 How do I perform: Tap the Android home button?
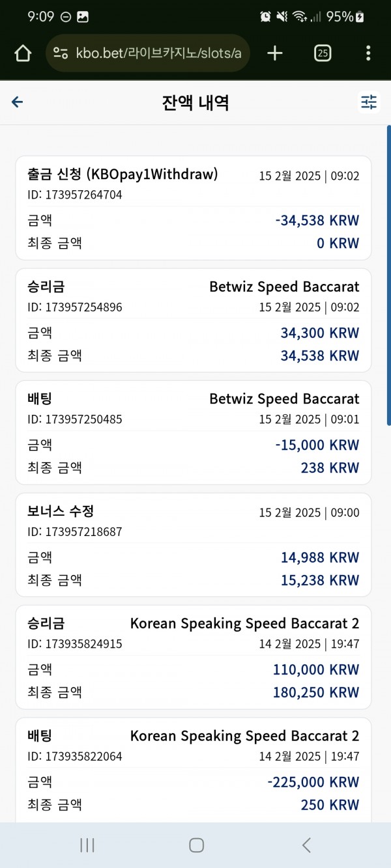pos(196,845)
